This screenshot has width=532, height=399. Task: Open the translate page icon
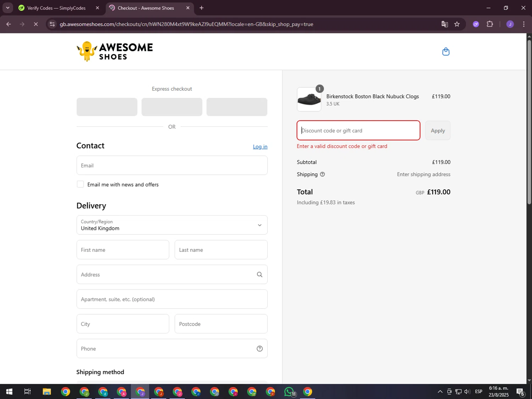coord(444,24)
